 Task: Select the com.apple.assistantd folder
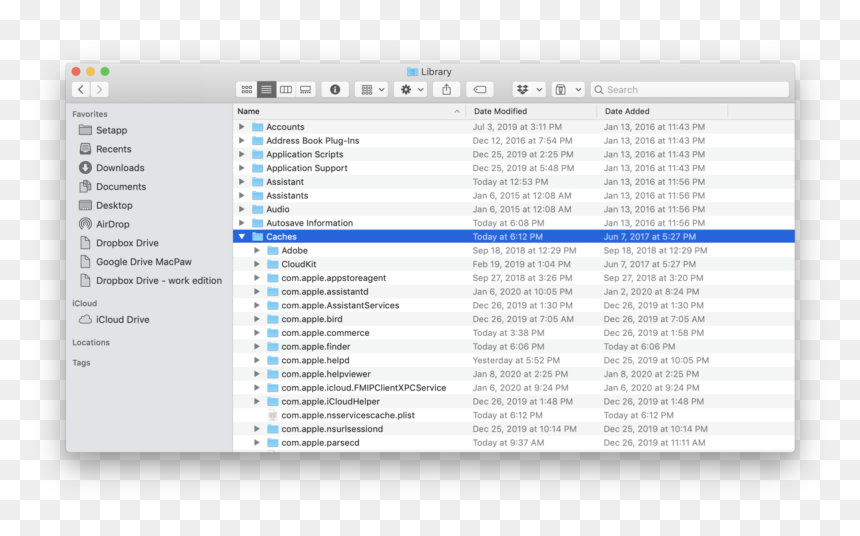[x=514, y=291]
